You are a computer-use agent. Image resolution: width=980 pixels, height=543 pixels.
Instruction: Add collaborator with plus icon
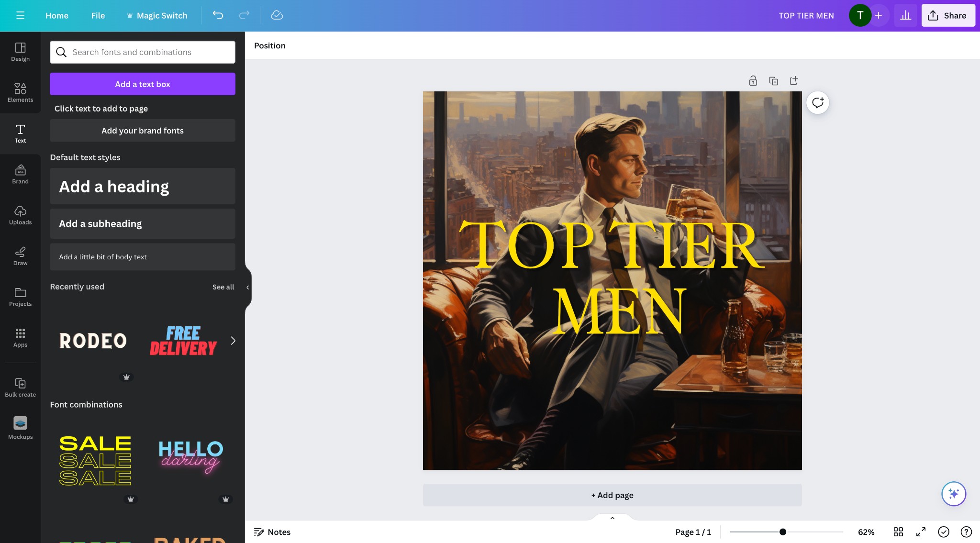[x=879, y=15]
